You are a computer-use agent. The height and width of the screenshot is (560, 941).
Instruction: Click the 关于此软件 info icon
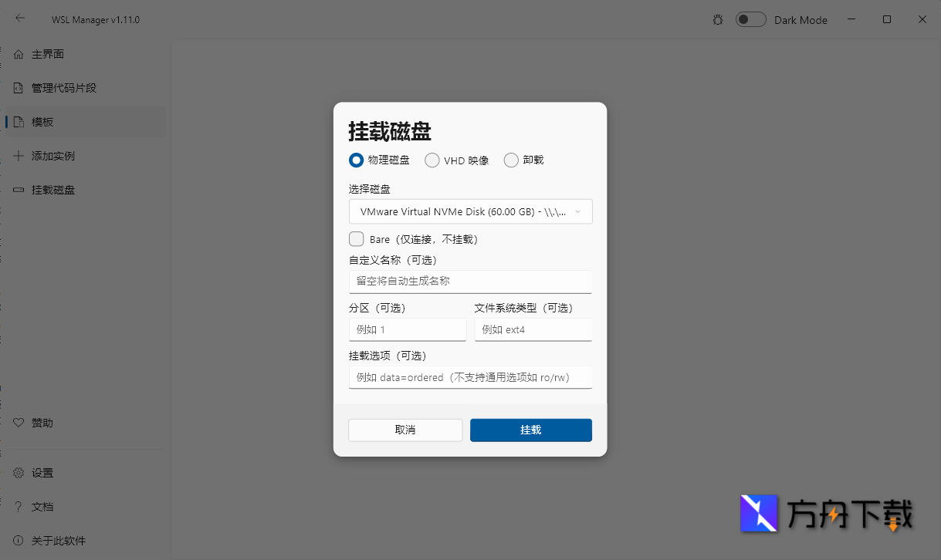19,540
